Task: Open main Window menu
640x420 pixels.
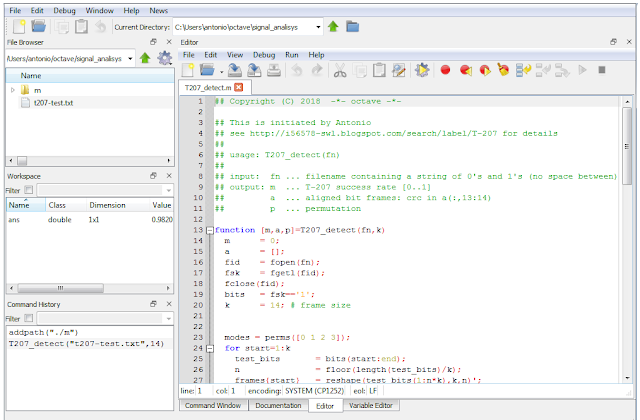Action: [100, 11]
